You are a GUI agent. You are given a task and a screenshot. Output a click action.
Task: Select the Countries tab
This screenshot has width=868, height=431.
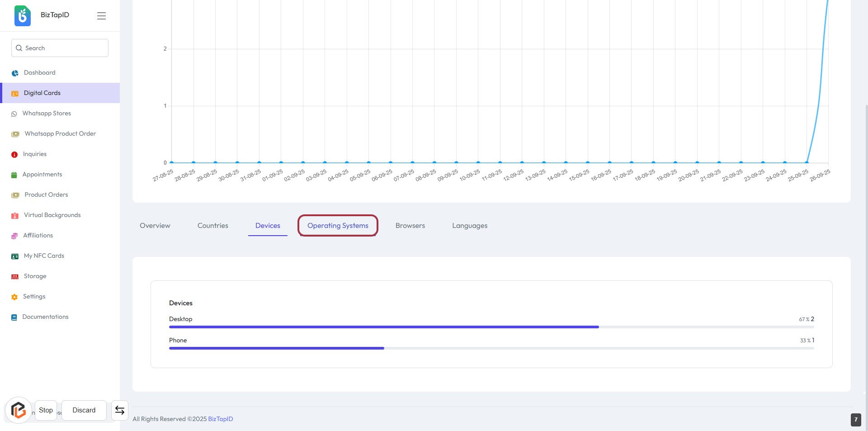212,226
